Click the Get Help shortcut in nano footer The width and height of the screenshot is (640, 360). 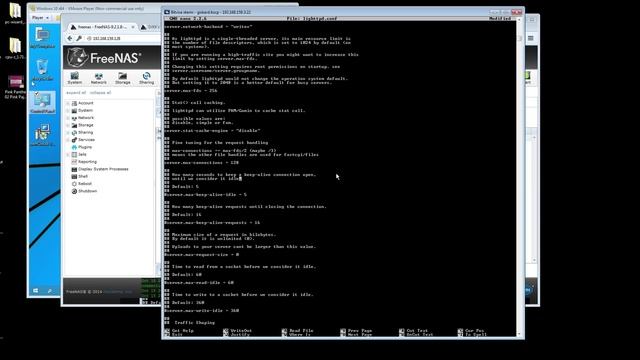pyautogui.click(x=179, y=331)
